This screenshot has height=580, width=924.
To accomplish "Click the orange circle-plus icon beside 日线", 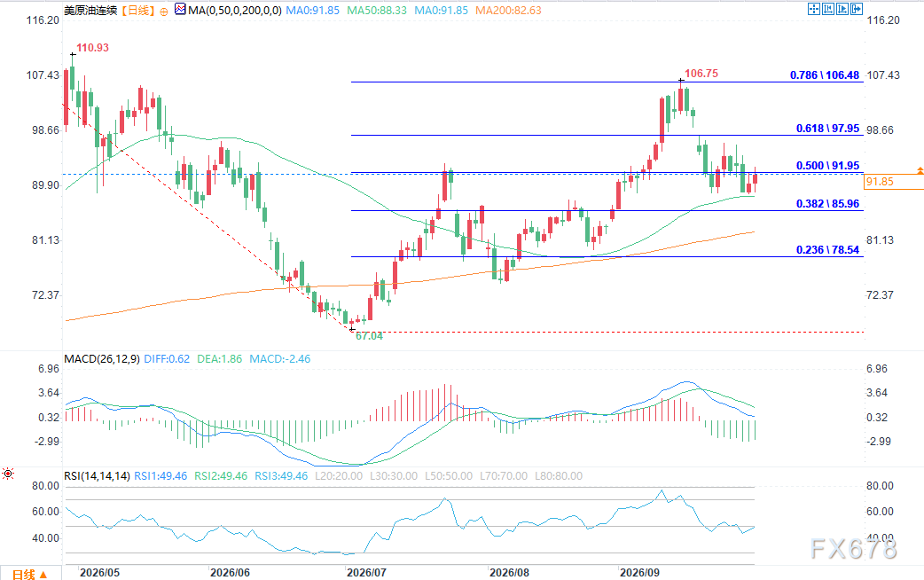I will pyautogui.click(x=164, y=12).
